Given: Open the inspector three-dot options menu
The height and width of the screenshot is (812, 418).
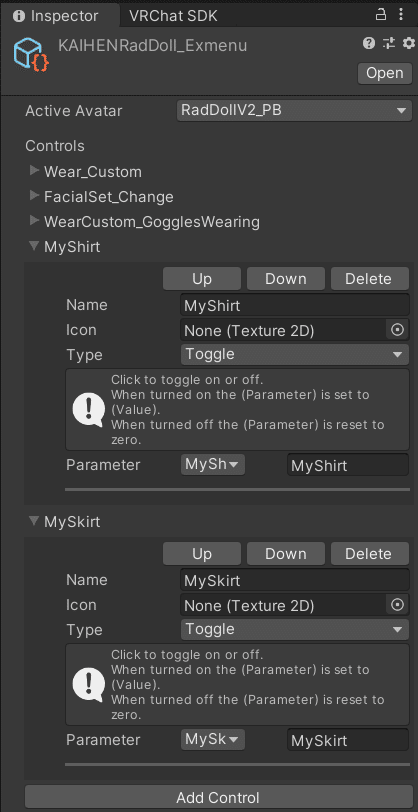Looking at the screenshot, I should 401,15.
